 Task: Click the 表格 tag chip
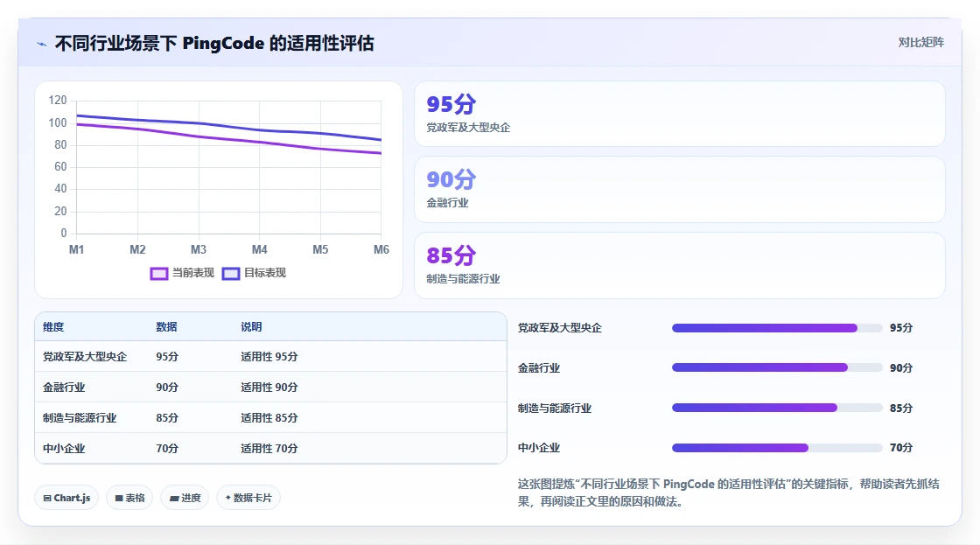[129, 498]
